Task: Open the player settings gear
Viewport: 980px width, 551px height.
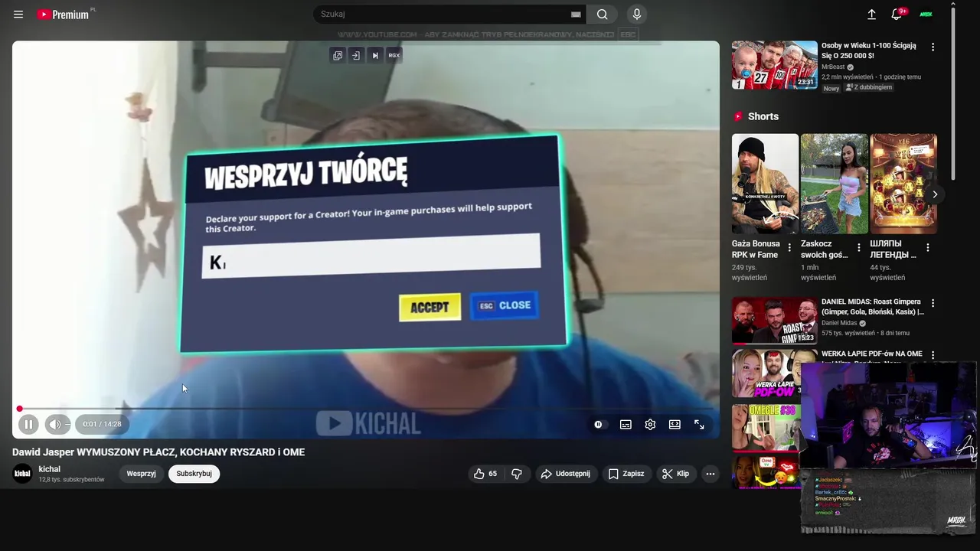Action: pyautogui.click(x=650, y=425)
